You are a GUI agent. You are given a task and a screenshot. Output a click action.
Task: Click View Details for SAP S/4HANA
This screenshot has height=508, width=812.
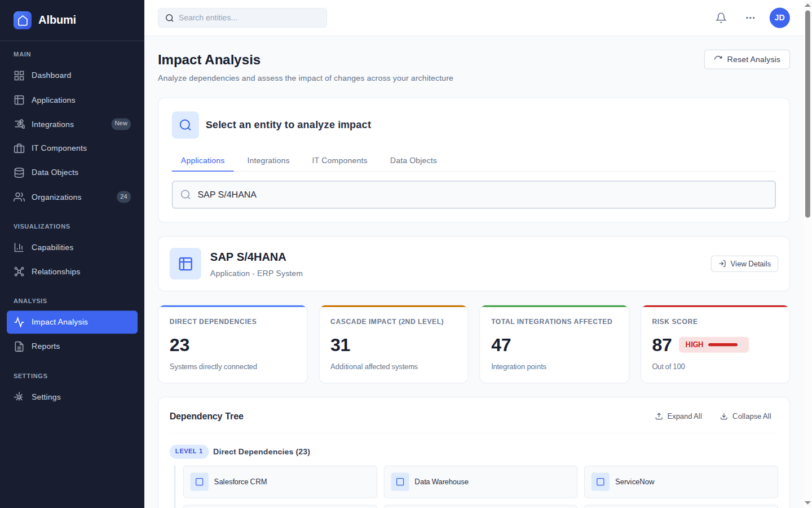(x=744, y=264)
